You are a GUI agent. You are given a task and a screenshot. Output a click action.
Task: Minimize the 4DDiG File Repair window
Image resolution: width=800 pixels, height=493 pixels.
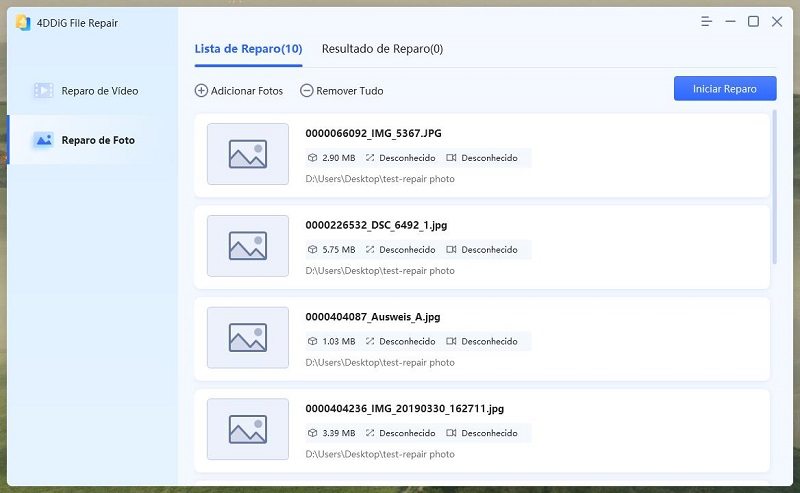tap(730, 21)
